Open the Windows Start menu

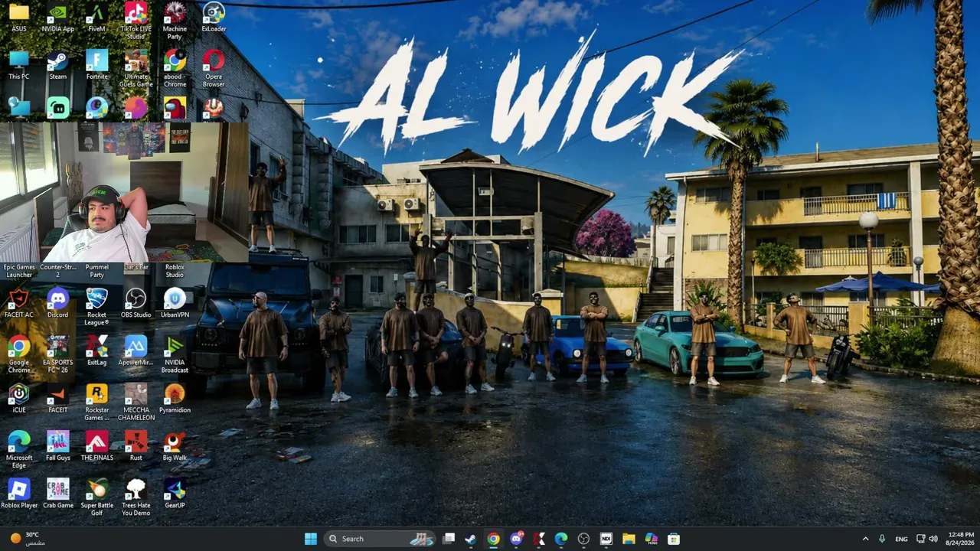[x=311, y=539]
